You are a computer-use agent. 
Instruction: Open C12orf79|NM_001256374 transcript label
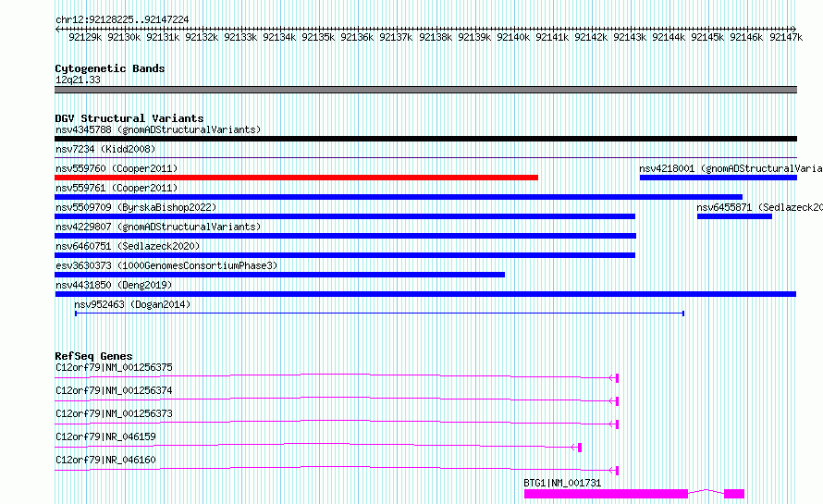(114, 390)
